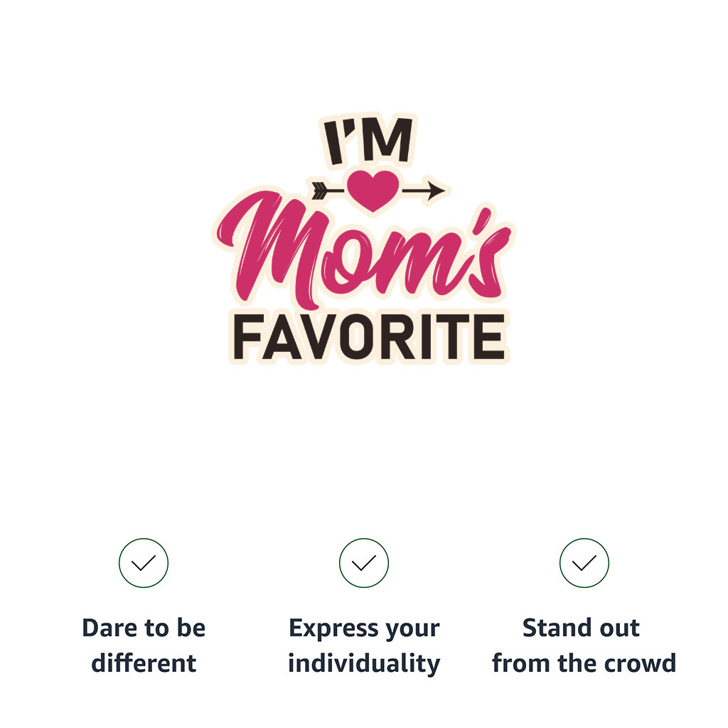Select the "from the crowd" text line
Viewport: 728px width, 728px height.
click(584, 663)
